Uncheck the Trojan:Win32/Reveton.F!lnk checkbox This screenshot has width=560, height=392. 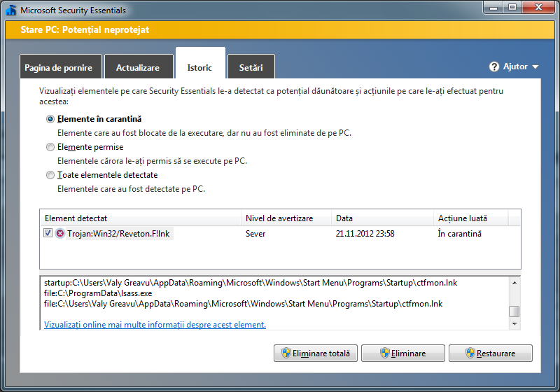tap(48, 233)
